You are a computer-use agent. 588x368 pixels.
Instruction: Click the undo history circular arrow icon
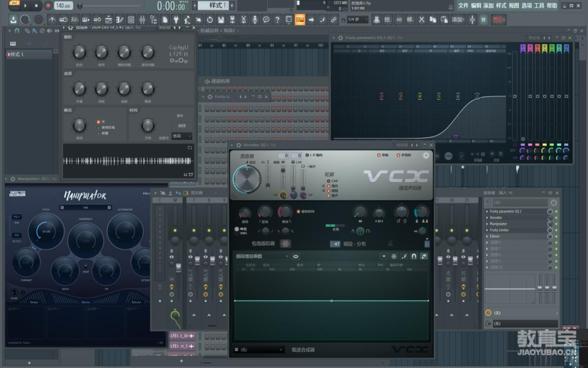pos(210,20)
